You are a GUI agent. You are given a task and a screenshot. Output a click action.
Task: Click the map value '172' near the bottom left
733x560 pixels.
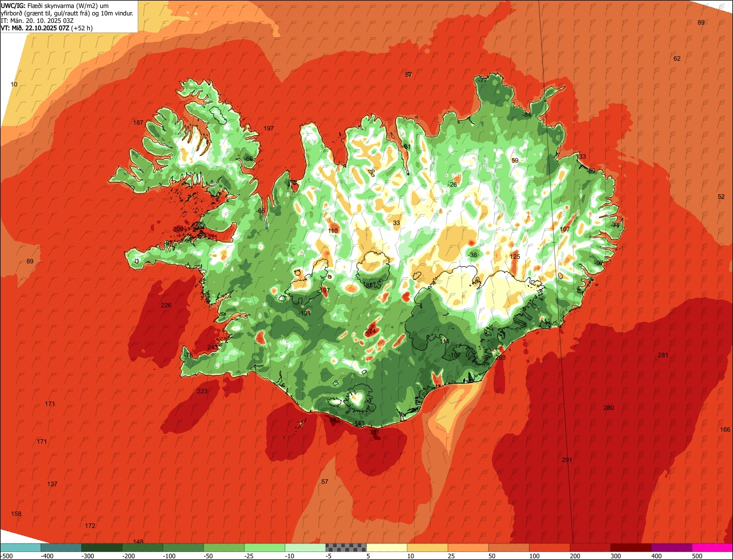90,526
